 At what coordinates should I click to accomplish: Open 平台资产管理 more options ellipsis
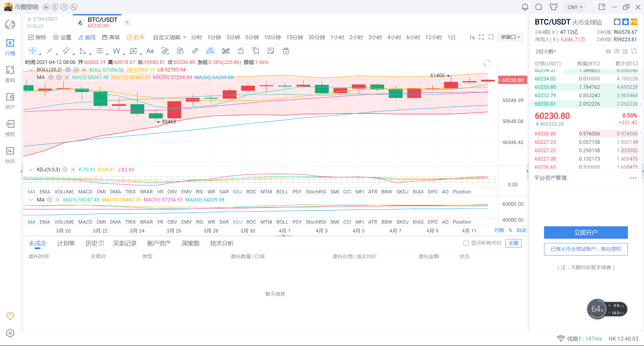[x=633, y=178]
